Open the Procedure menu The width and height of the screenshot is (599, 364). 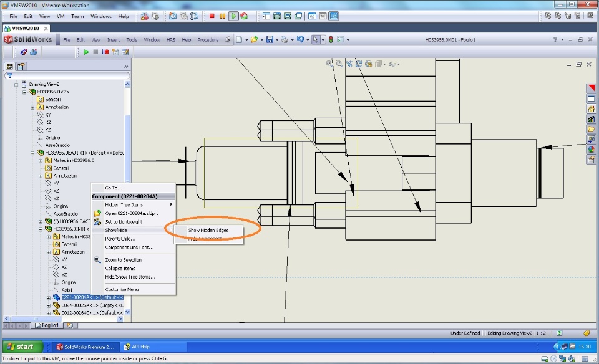click(208, 40)
